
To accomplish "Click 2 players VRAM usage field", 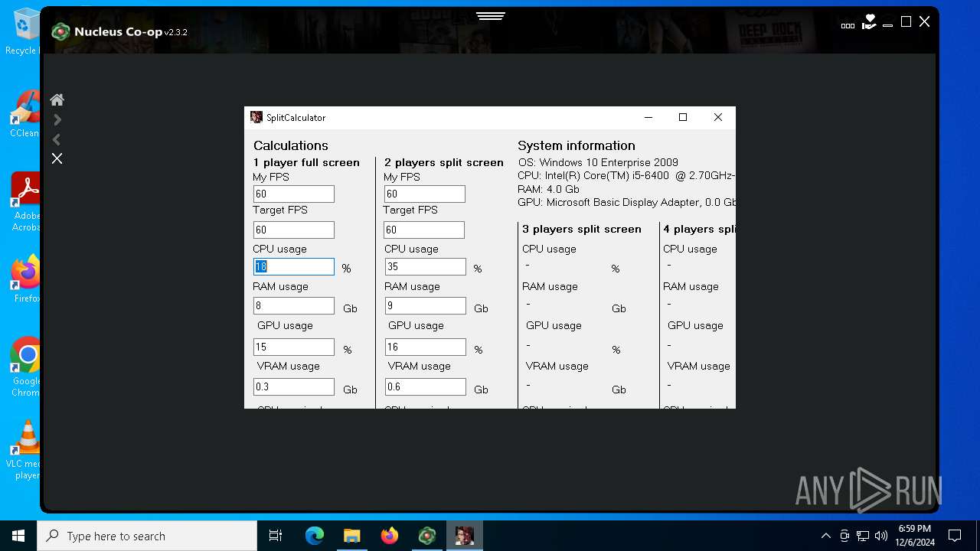I will click(x=425, y=386).
